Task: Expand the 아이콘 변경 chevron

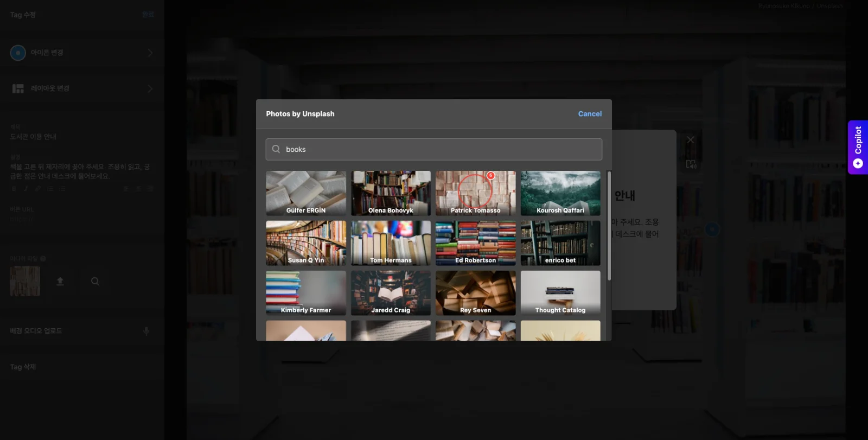Action: tap(150, 53)
